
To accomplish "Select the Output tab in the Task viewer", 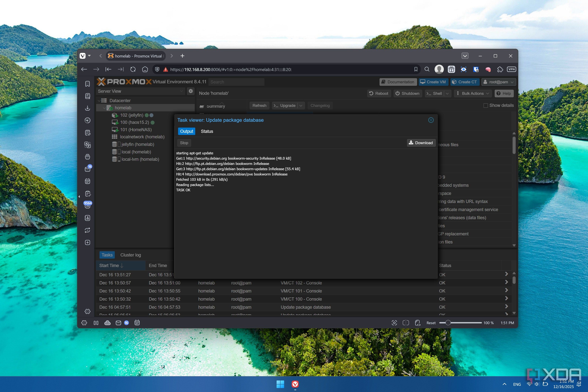I will (x=187, y=131).
